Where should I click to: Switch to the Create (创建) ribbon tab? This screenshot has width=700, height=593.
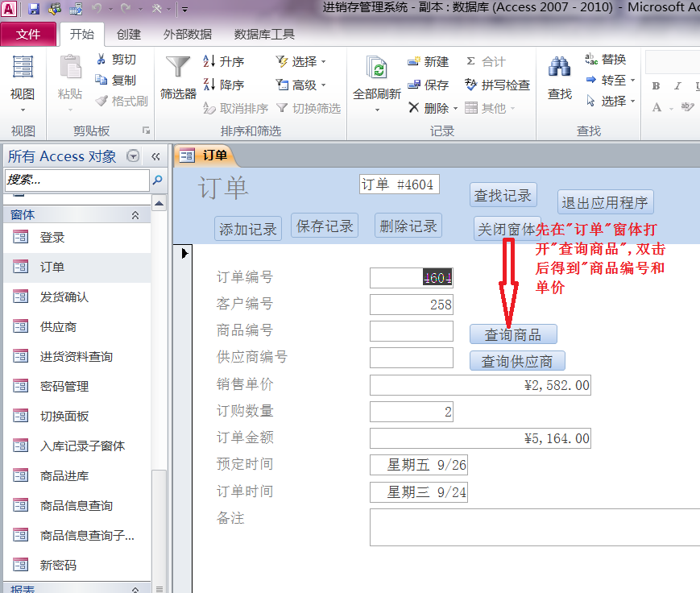(129, 35)
